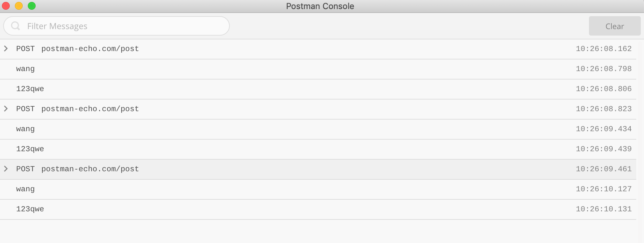Click the highlighted third postman-echo.com/post URL

point(90,169)
